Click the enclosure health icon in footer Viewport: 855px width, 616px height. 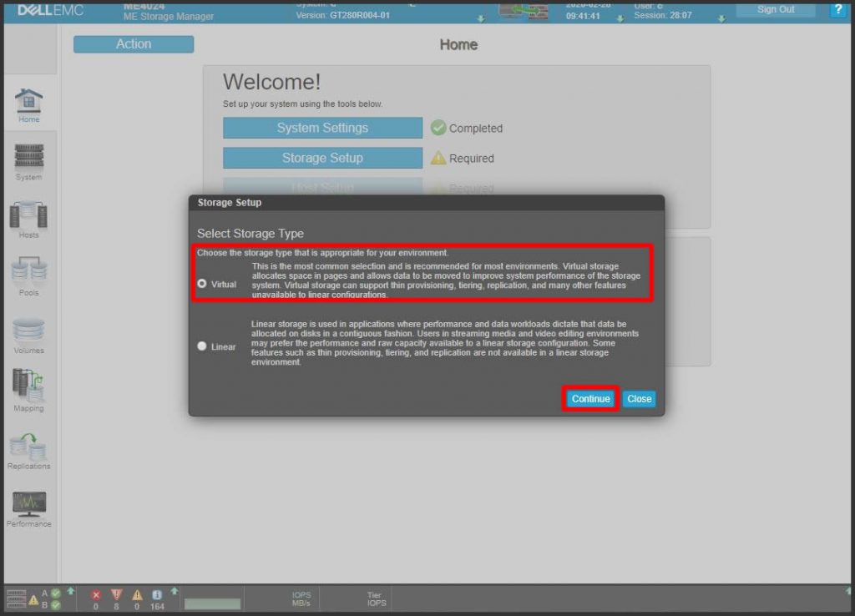tap(17, 598)
